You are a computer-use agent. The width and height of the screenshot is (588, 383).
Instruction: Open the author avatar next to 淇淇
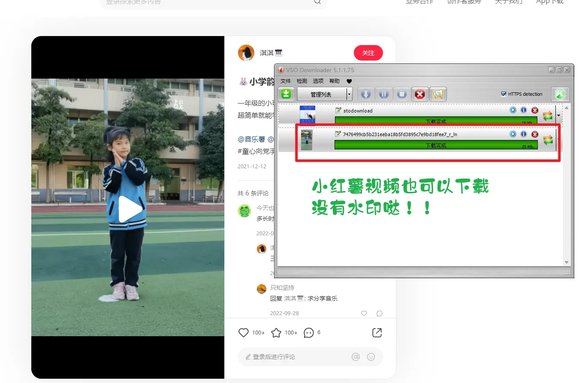click(x=246, y=53)
